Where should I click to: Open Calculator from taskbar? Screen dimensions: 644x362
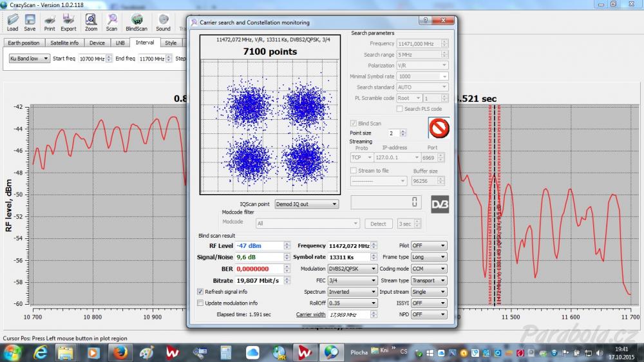click(225, 352)
